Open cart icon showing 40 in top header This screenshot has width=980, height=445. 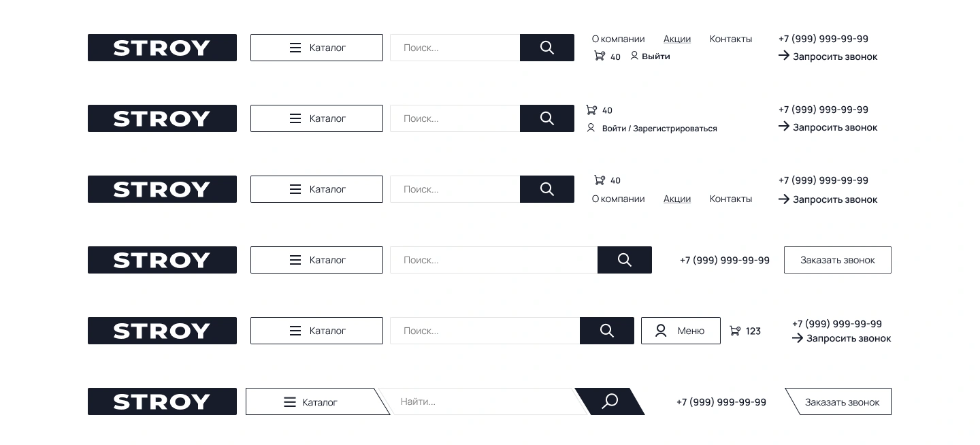(x=600, y=56)
